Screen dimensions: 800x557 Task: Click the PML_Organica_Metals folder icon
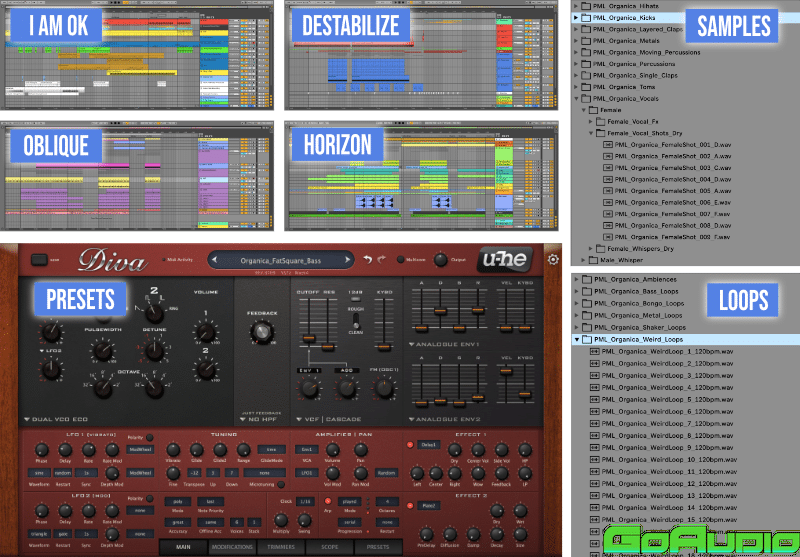586,41
